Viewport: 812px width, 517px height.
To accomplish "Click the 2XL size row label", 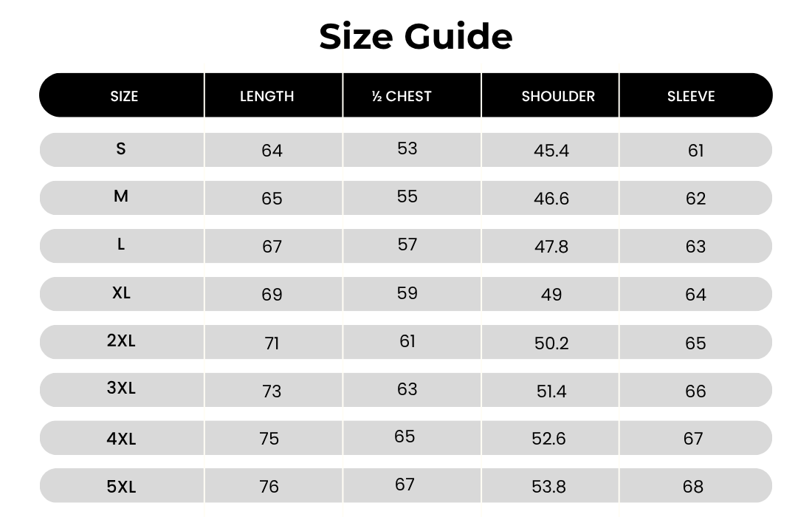I will [x=121, y=340].
